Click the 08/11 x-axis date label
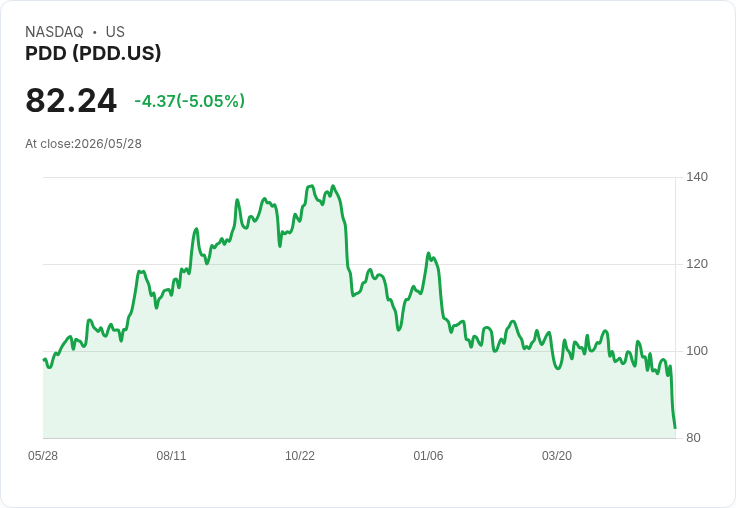Viewport: 736px width, 508px height. [171, 456]
